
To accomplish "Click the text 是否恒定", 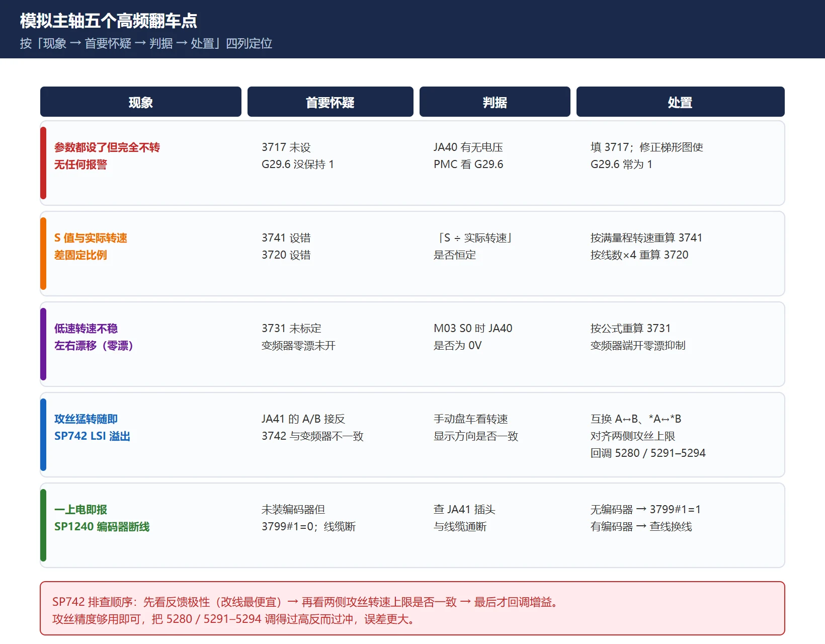I will point(455,255).
